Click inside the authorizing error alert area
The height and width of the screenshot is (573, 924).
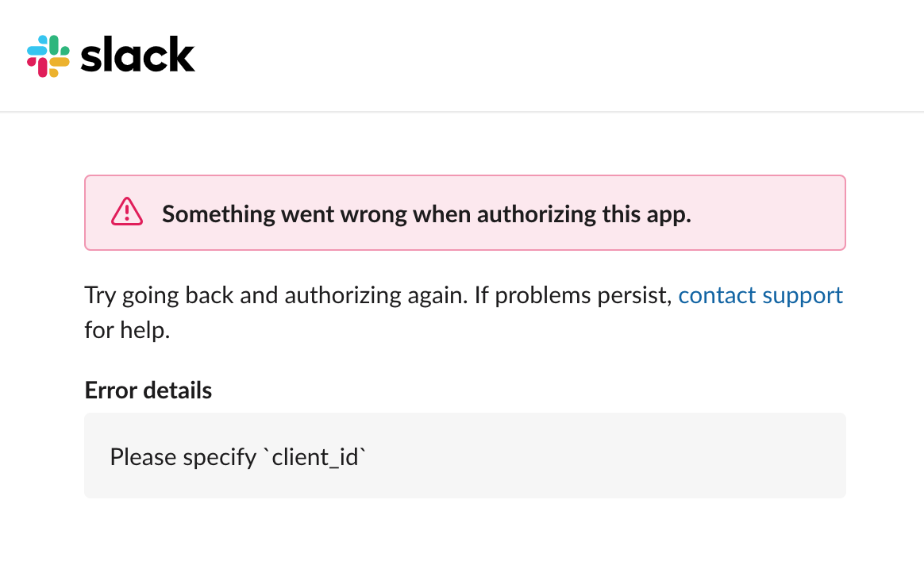tap(465, 213)
